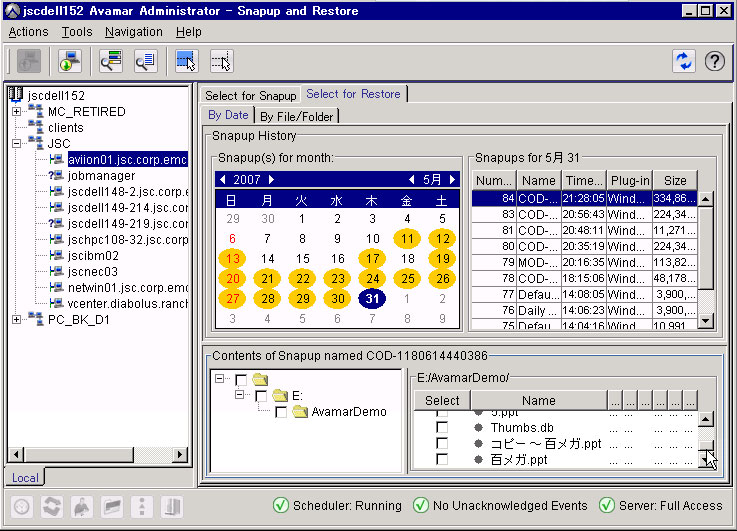The image size is (737, 531).
Task: Click the jscdell152 server root icon
Action: coord(16,94)
